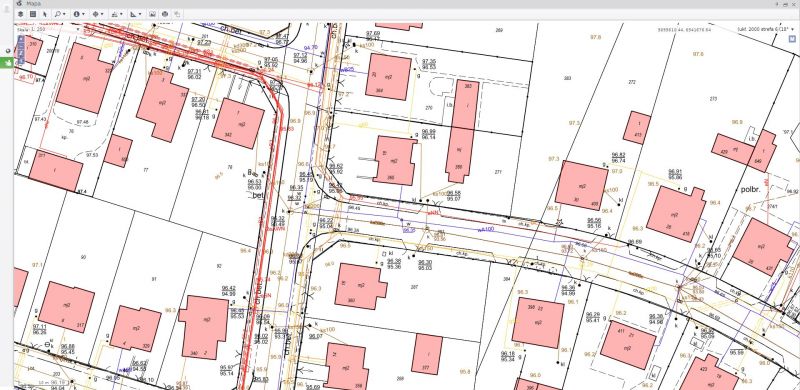Activate the magnifier zoom tool

[x=58, y=14]
